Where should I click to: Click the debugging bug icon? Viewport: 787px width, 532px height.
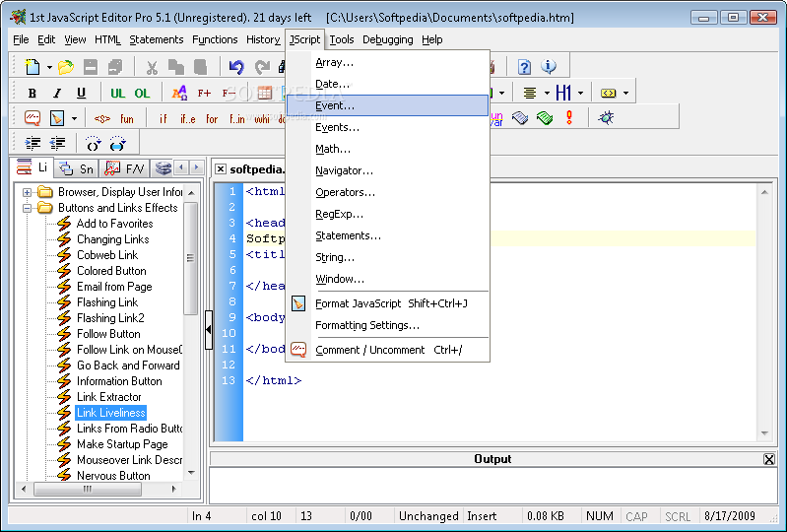point(606,118)
